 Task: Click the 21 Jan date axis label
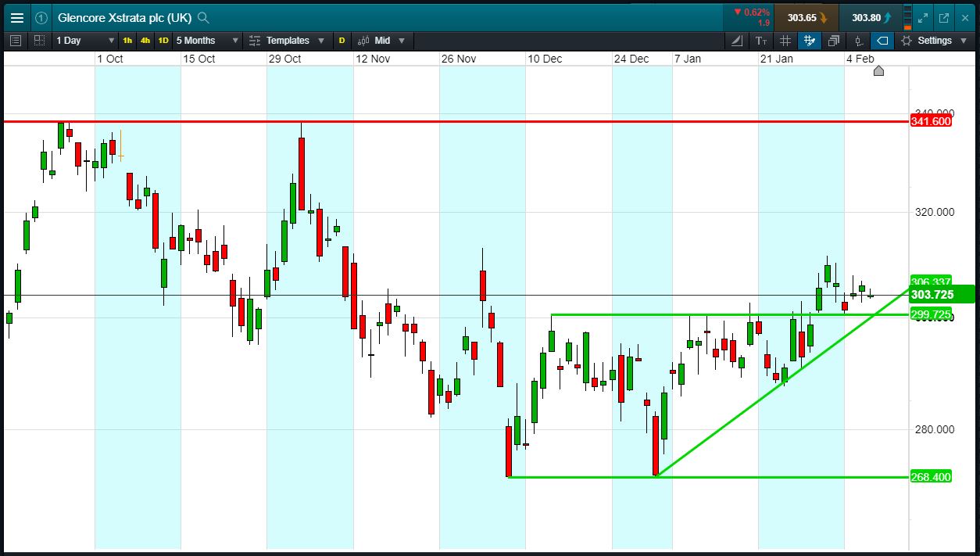776,59
